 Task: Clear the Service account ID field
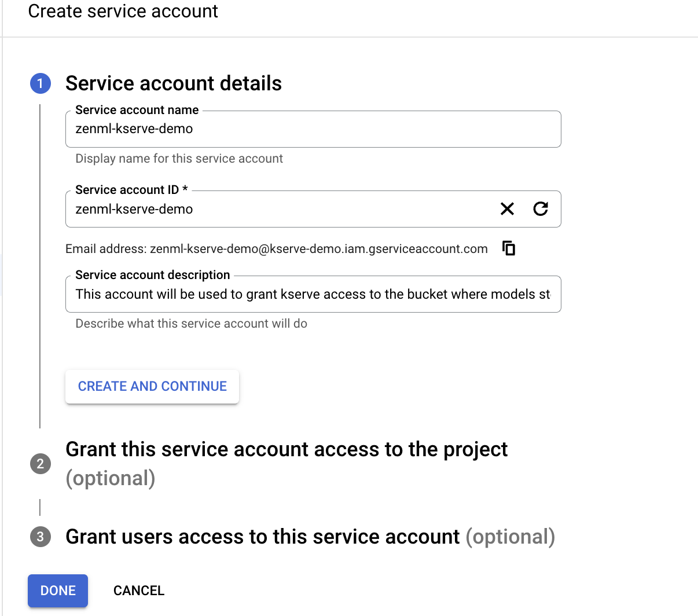click(x=507, y=208)
